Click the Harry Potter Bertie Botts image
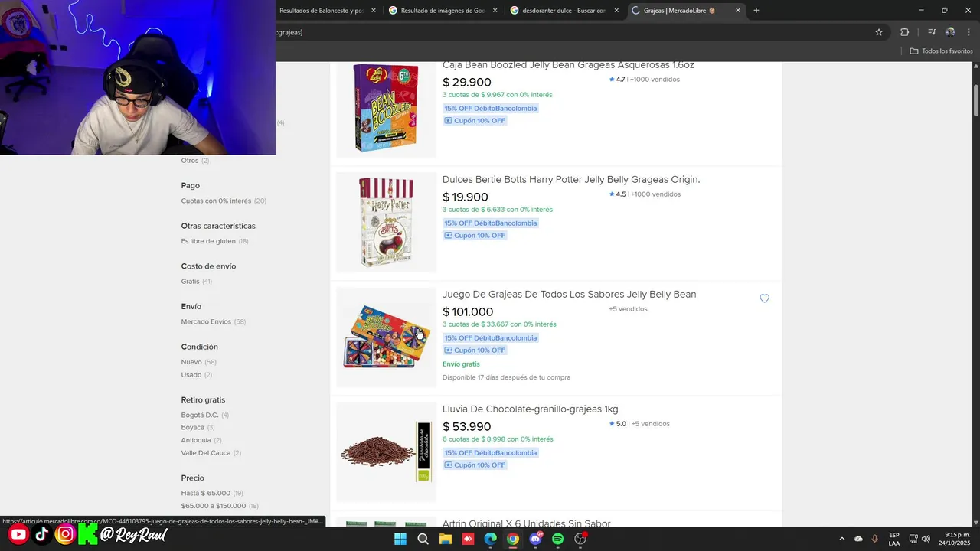 pos(386,222)
